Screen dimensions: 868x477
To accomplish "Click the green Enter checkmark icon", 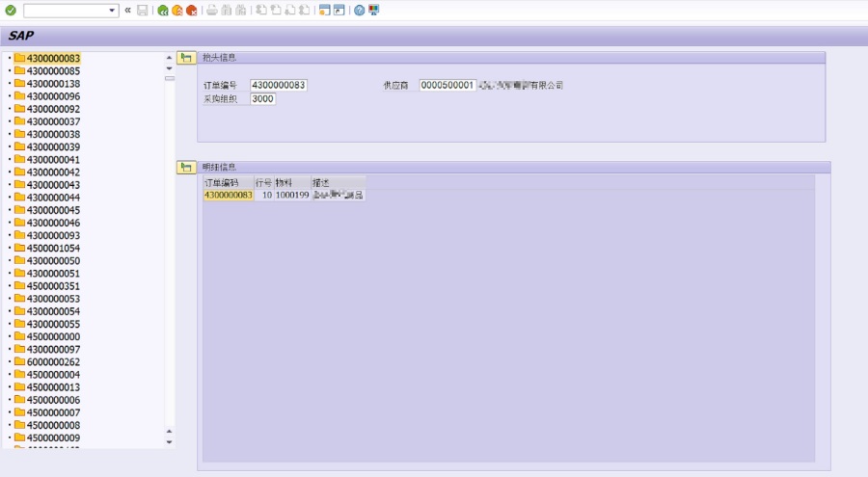I will (x=11, y=11).
